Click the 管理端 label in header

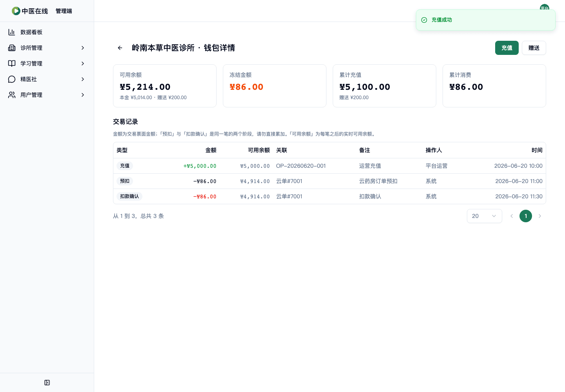[x=64, y=11]
